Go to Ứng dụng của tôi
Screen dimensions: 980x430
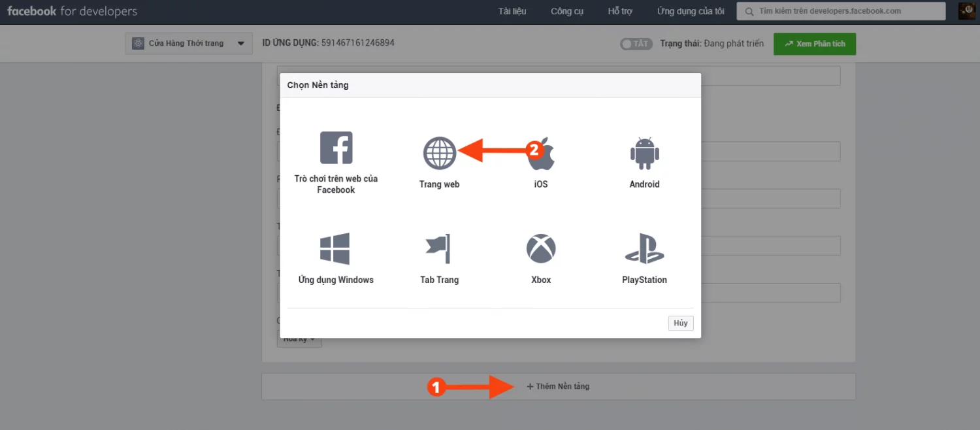tap(691, 11)
